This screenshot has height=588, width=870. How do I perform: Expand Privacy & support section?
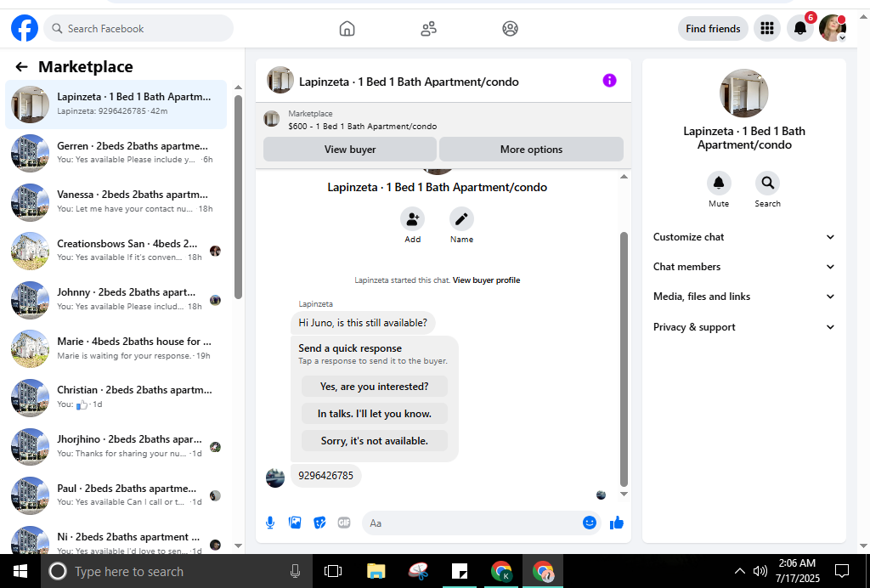(743, 327)
